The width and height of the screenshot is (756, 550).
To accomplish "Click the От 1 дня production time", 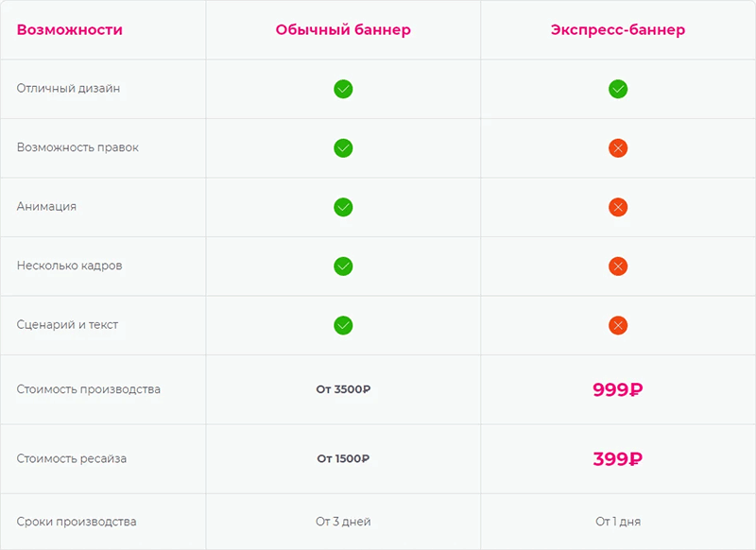I will pyautogui.click(x=618, y=522).
